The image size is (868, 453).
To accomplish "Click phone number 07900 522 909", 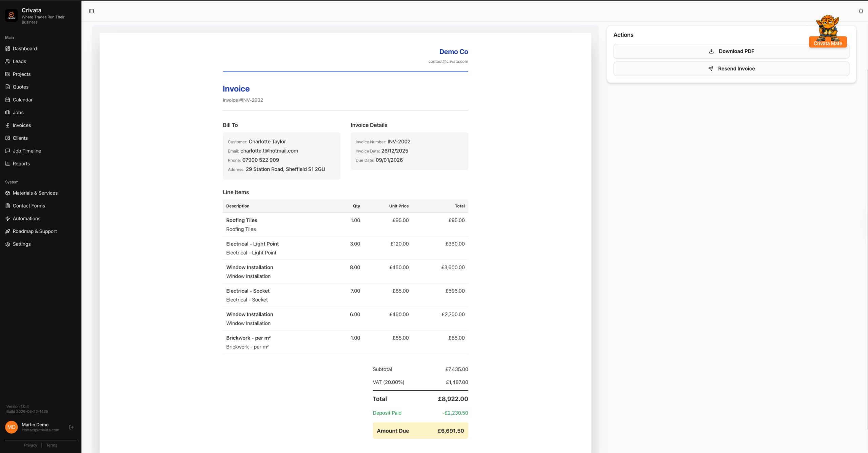I will tap(261, 160).
